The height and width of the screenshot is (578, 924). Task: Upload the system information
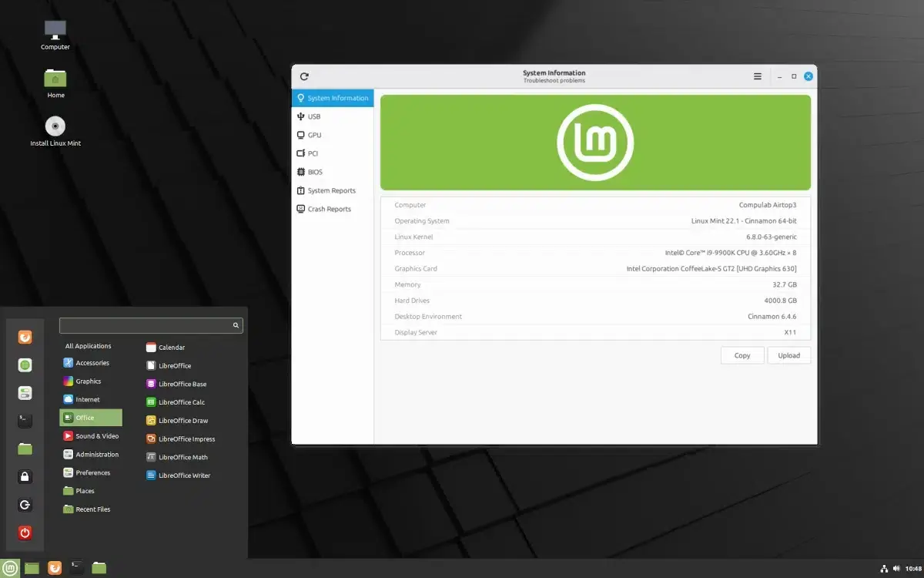tap(788, 355)
